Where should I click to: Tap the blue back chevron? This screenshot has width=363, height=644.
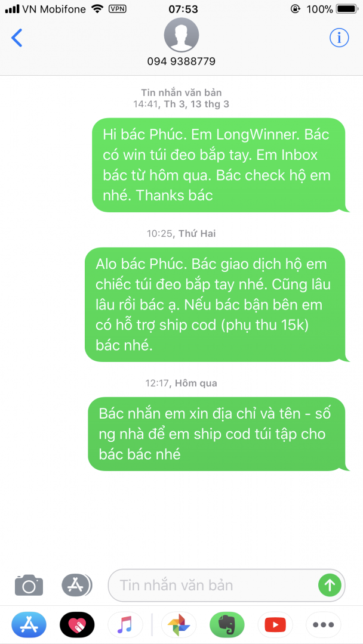pyautogui.click(x=17, y=38)
